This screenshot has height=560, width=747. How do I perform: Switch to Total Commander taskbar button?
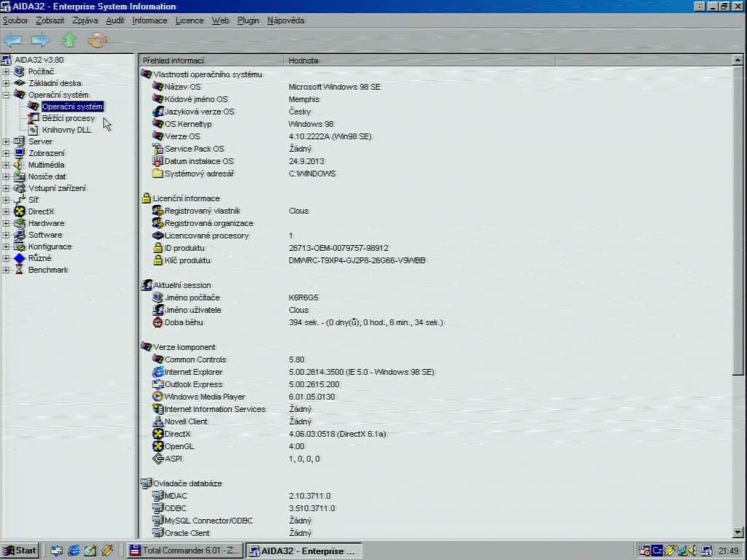point(185,551)
